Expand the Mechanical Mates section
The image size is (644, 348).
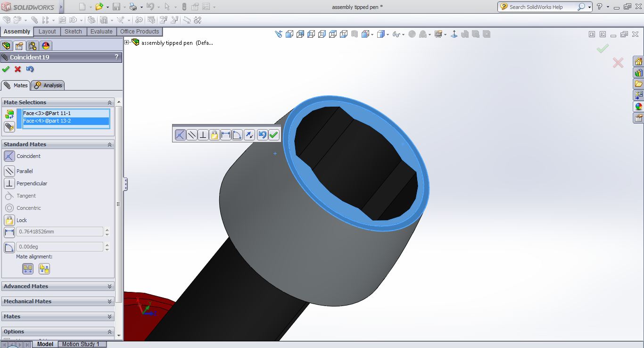tap(109, 301)
